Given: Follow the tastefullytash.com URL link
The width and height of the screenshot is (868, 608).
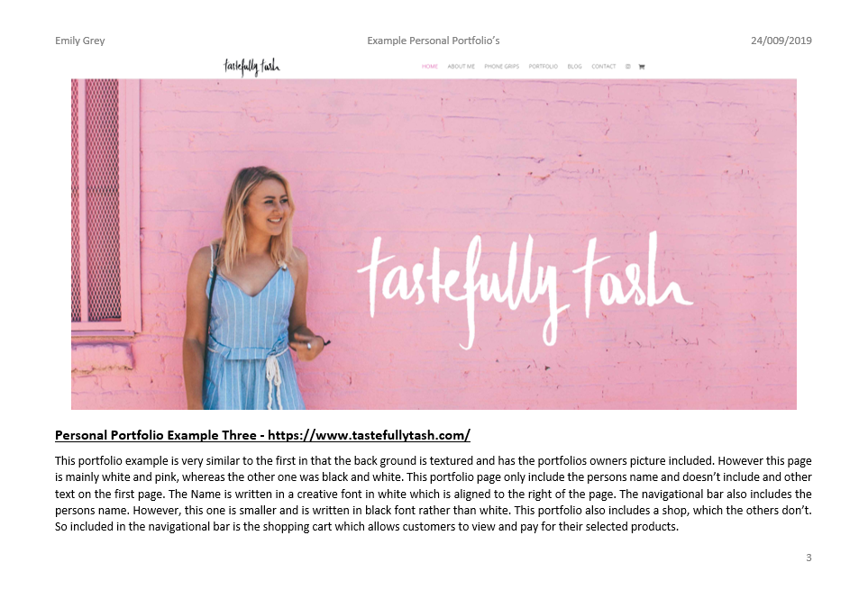Looking at the screenshot, I should coord(370,435).
